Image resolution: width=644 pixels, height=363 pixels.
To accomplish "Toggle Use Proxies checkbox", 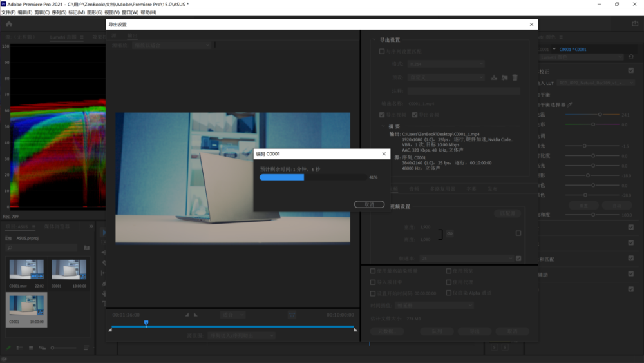I will (448, 282).
